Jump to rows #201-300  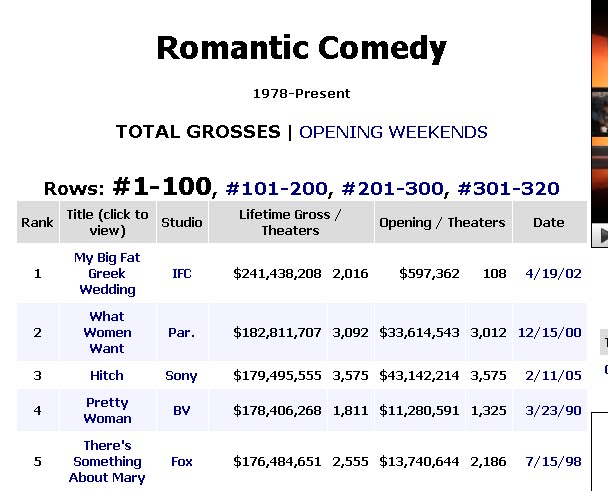pyautogui.click(x=394, y=188)
